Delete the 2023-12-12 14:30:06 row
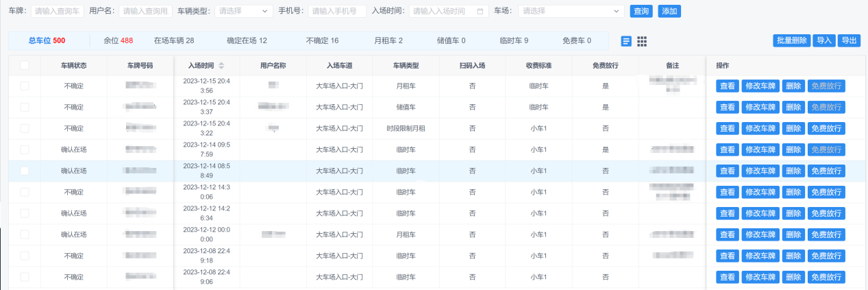The height and width of the screenshot is (290, 868). 793,192
